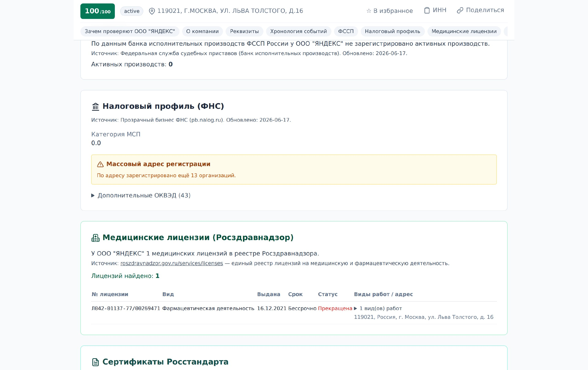588x370 pixels.
Task: Click № лицензии column header
Action: 110,294
